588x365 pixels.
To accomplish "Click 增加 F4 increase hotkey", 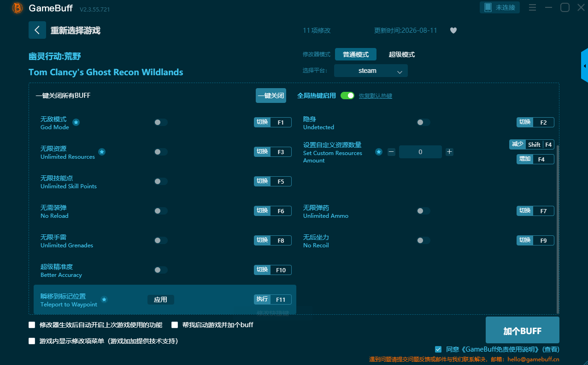I will click(535, 159).
